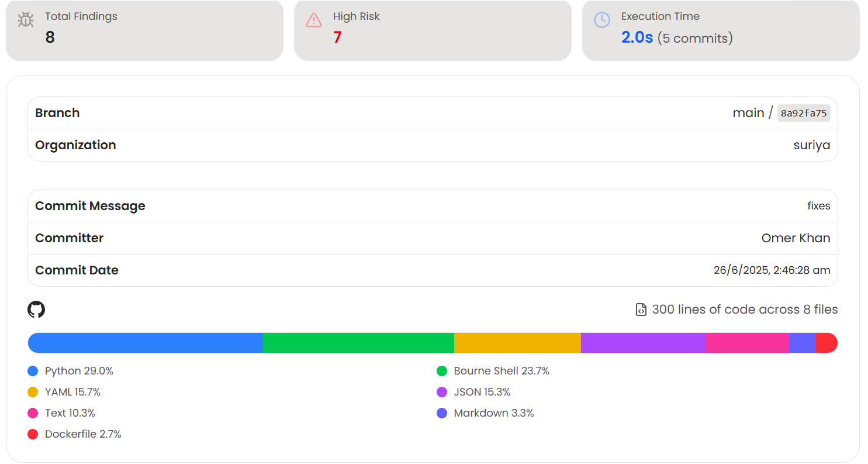Click the Commit Message row label
This screenshot has width=868, height=464.
coord(90,206)
